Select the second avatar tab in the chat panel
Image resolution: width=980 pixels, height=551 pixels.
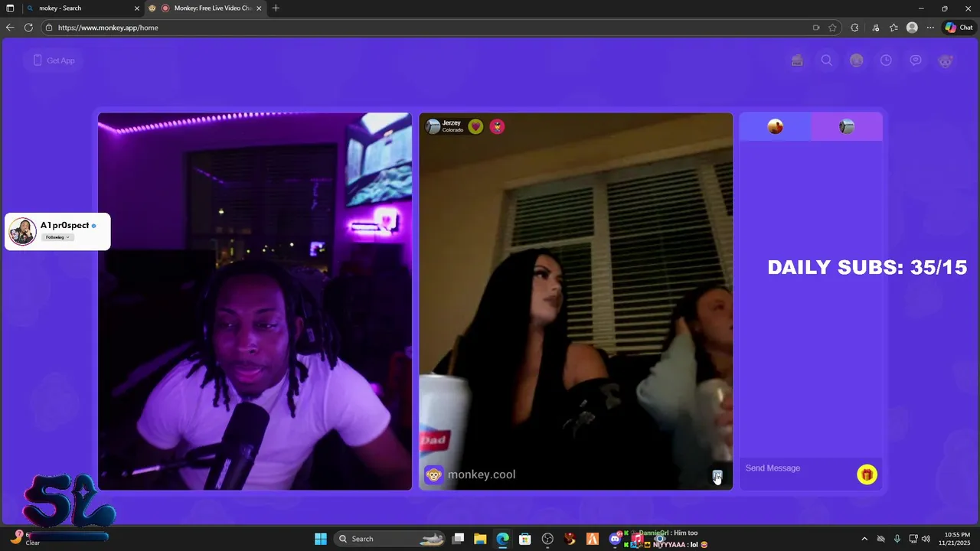pos(847,127)
